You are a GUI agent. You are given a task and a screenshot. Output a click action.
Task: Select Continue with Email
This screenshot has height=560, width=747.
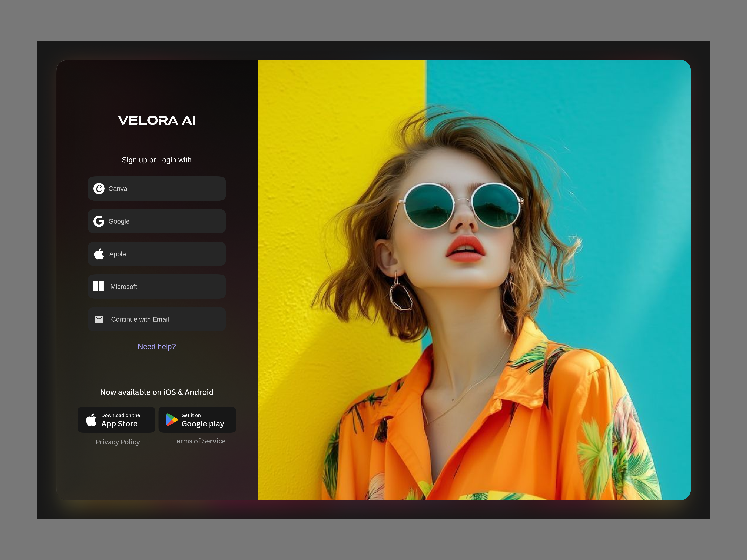pos(157,319)
